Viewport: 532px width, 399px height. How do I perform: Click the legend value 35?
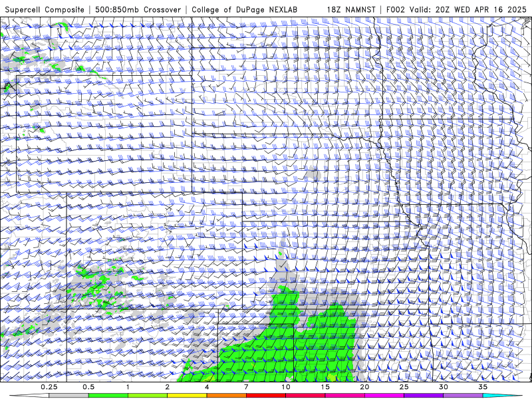coord(483,387)
